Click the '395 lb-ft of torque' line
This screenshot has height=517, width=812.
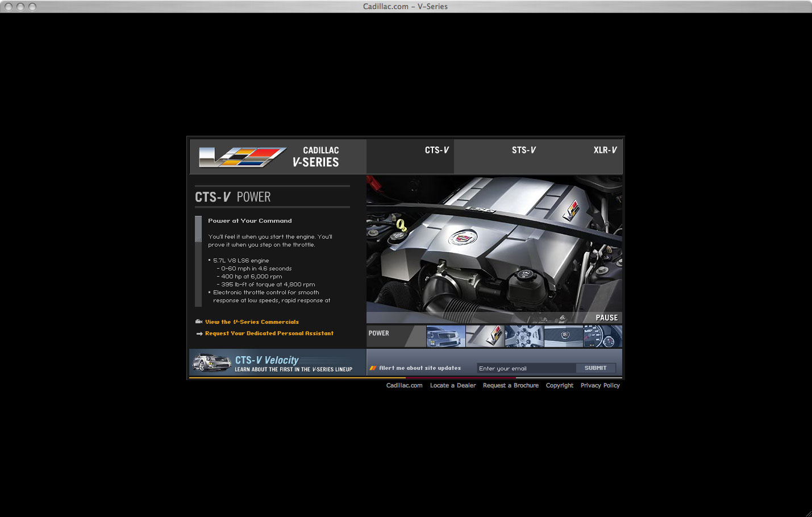pyautogui.click(x=266, y=285)
